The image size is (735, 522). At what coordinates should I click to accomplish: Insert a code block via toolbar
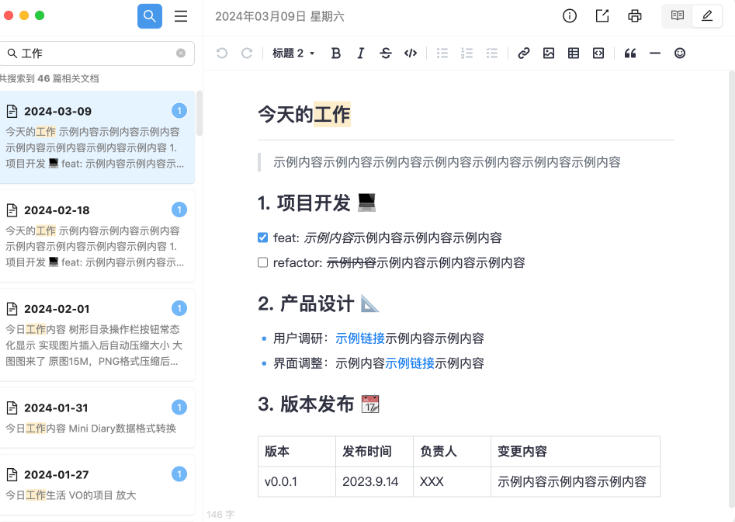(x=598, y=53)
